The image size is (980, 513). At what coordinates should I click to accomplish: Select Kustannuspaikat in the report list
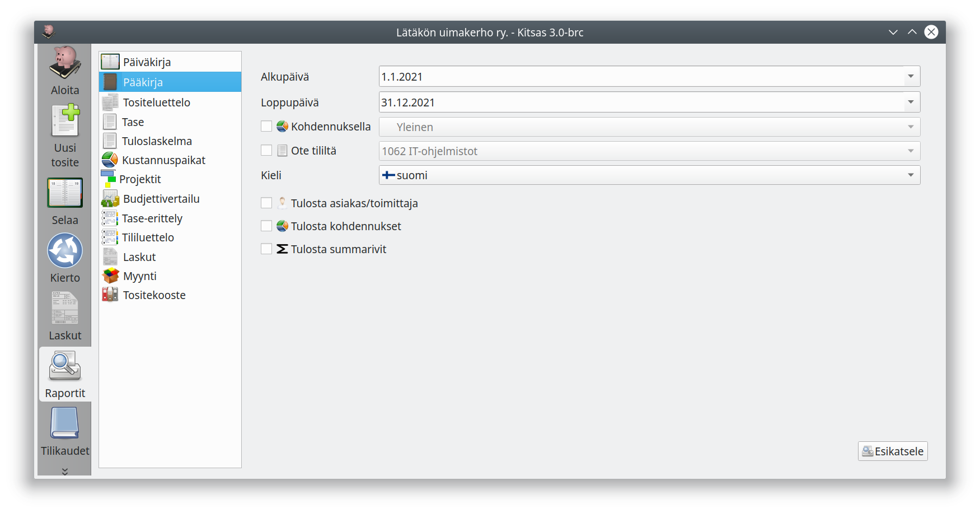coord(170,160)
